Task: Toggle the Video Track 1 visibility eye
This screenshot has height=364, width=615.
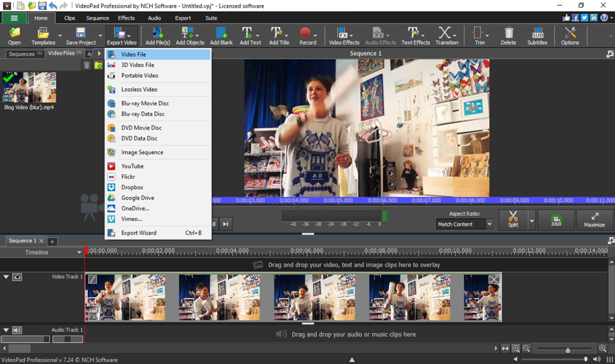Action: pyautogui.click(x=17, y=277)
